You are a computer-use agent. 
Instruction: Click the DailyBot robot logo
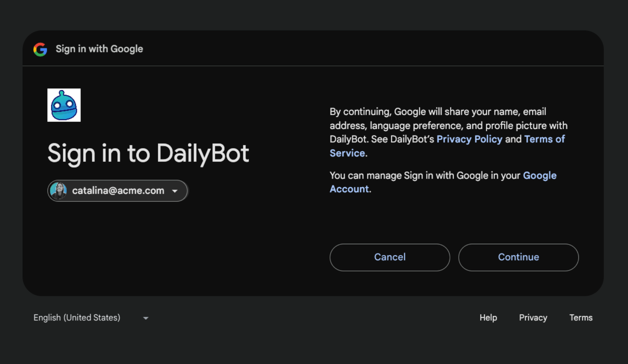click(x=64, y=105)
